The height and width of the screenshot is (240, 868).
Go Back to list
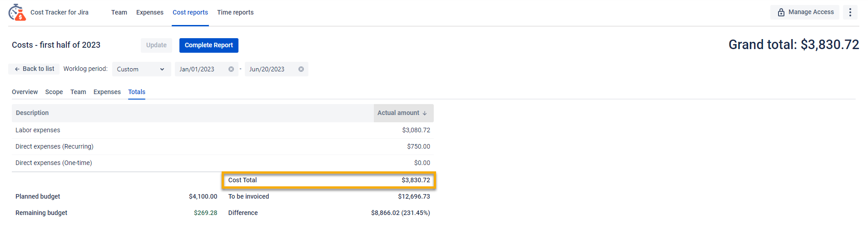click(x=34, y=69)
